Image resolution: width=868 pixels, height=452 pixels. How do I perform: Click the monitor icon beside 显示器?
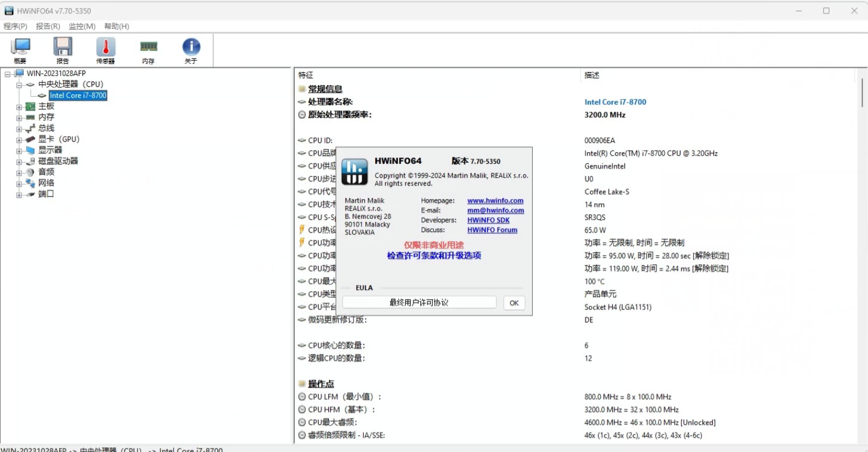[x=31, y=150]
